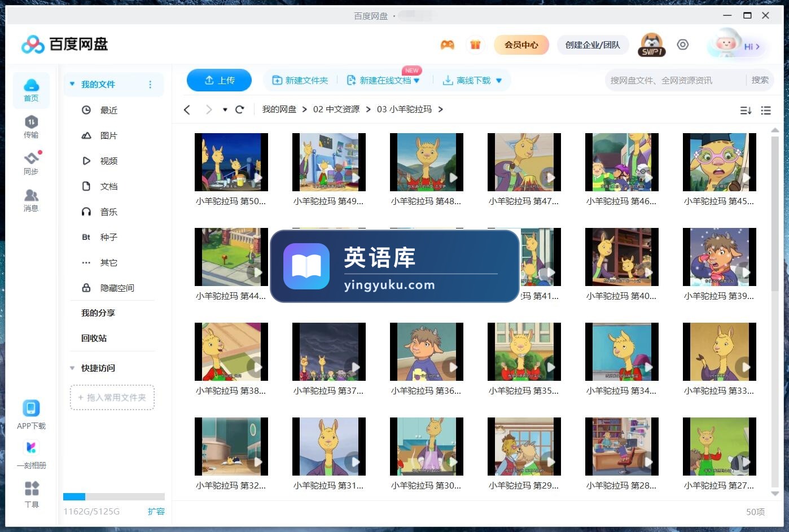789x532 pixels.
Task: Select video thumbnail 小羊驼拉玛 第27
Action: pos(719,446)
